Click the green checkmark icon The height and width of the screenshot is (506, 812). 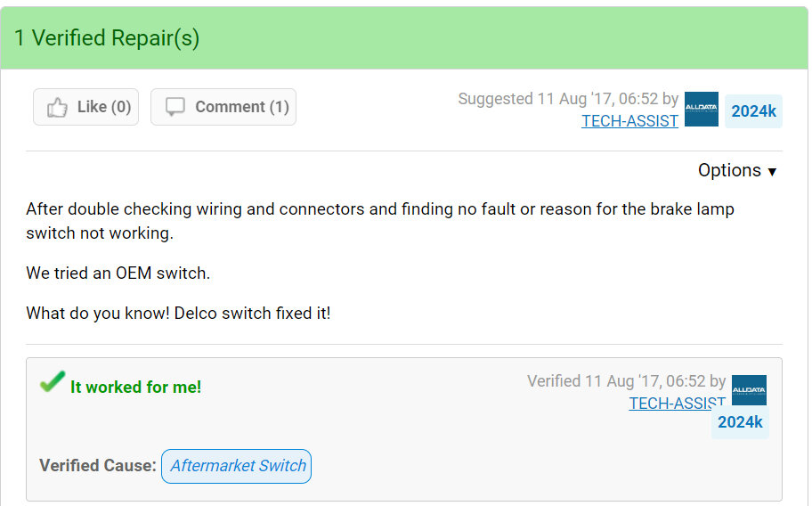coord(53,383)
